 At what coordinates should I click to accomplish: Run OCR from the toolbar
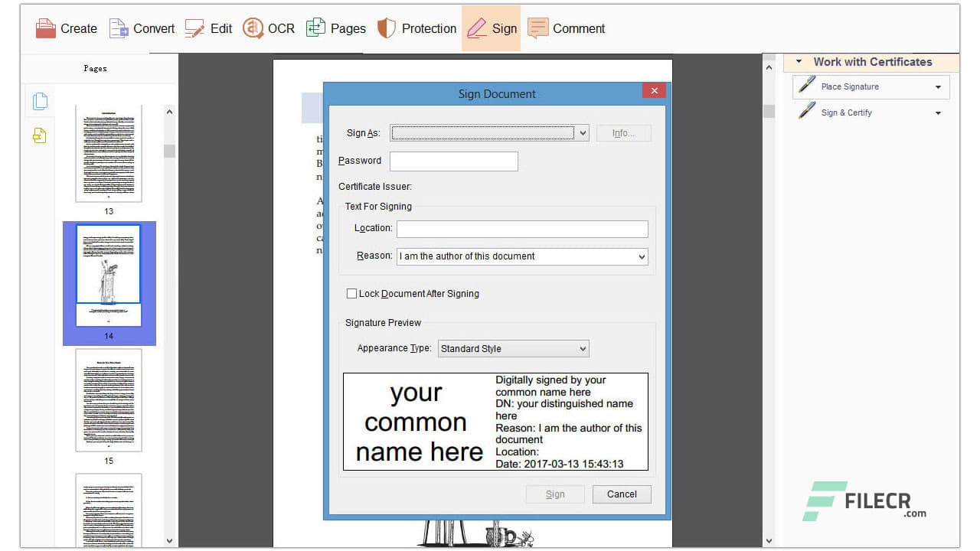tap(268, 28)
